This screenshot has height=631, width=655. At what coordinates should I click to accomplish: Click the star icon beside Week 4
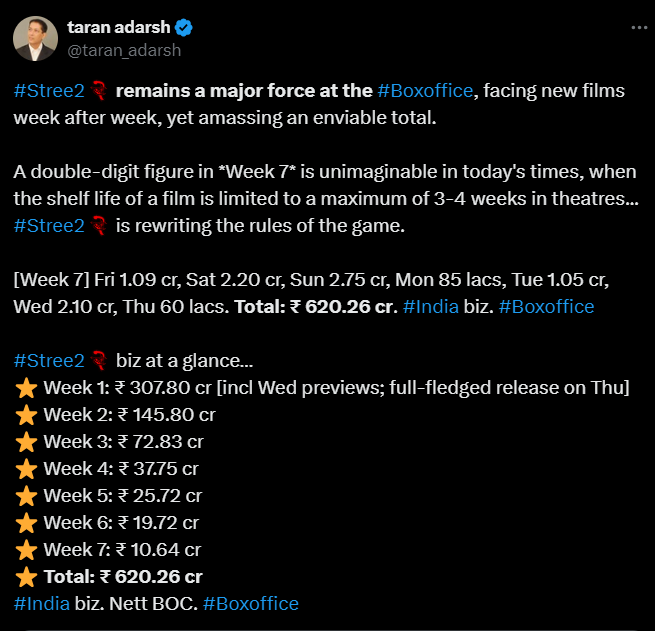point(26,468)
